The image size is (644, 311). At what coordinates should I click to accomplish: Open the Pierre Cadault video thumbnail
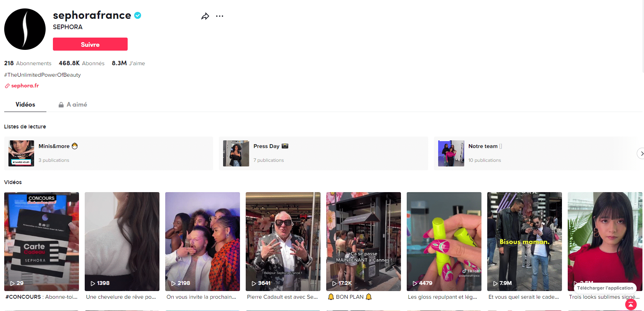pyautogui.click(x=283, y=242)
